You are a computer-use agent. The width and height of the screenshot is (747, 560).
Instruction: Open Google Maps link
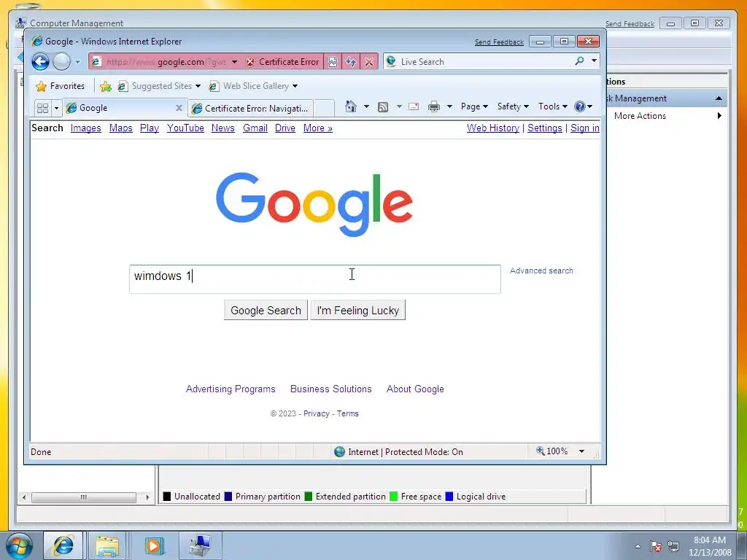[x=120, y=128]
